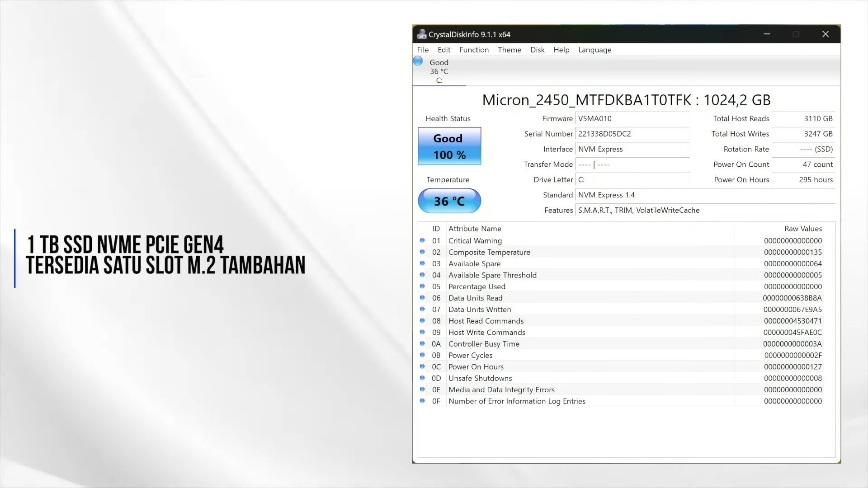This screenshot has width=868, height=488.
Task: Select the Power Cycles attribute name
Action: point(471,355)
